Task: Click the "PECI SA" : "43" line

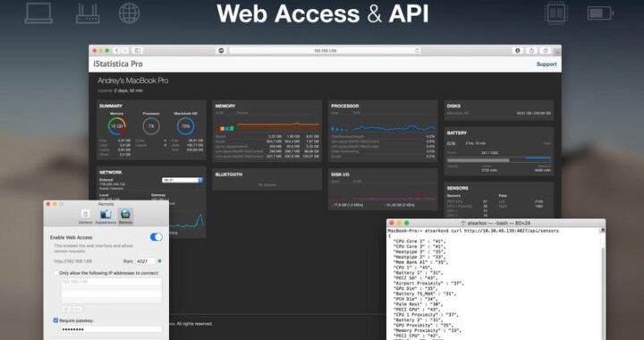Action: 415,278
